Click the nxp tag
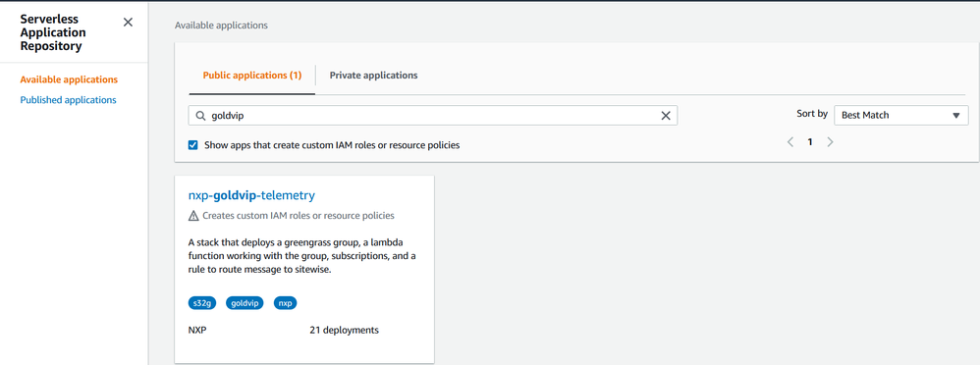The image size is (980, 365). tap(285, 303)
